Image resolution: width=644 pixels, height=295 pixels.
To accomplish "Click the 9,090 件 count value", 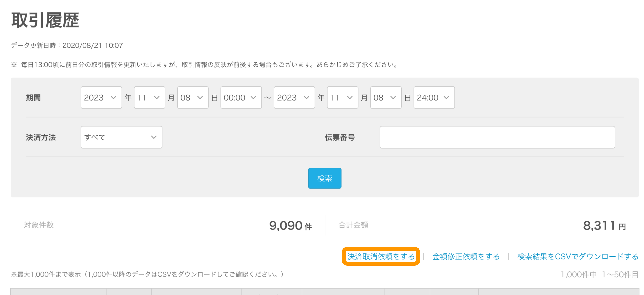I will pyautogui.click(x=290, y=226).
